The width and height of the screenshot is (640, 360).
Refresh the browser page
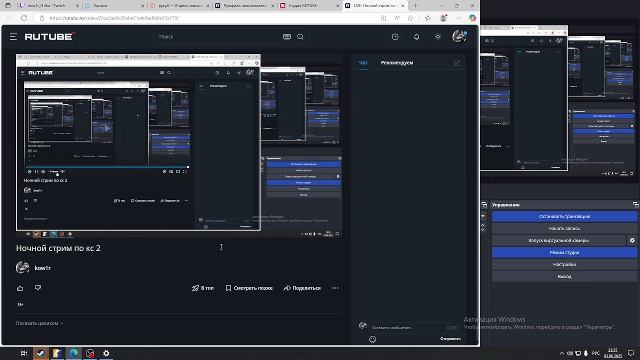click(x=24, y=18)
